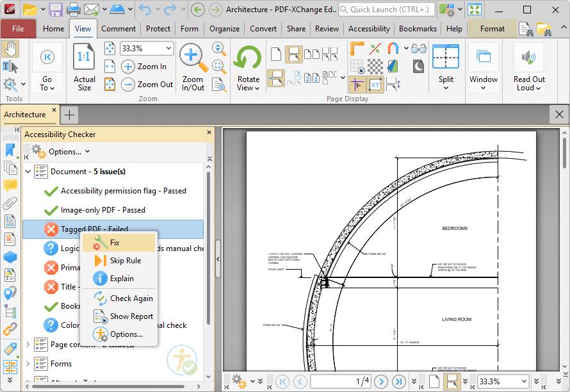The image size is (570, 392).
Task: Open the Comments pane icon in sidebar
Action: (10, 186)
